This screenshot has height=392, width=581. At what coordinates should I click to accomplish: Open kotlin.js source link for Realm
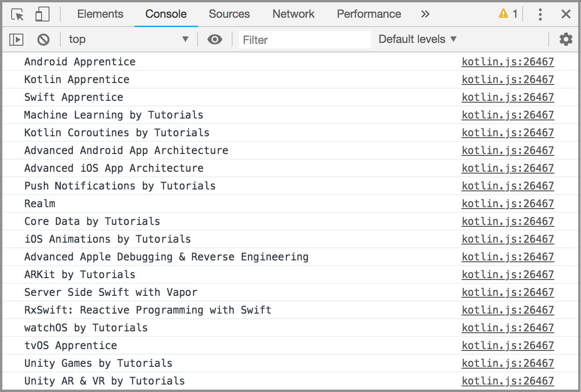508,204
